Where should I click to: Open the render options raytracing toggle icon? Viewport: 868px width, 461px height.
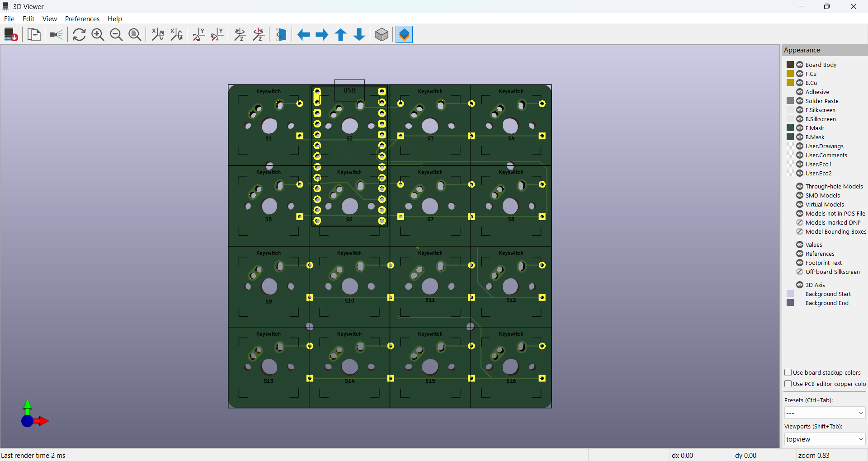pos(57,35)
